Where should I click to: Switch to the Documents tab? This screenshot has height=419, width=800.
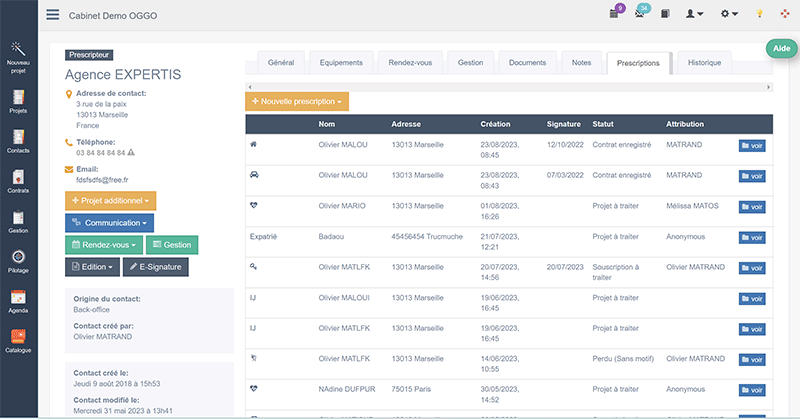coord(527,63)
